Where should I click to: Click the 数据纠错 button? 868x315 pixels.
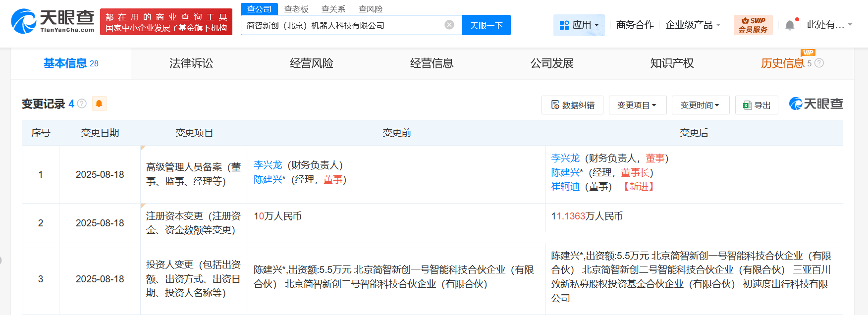point(572,105)
